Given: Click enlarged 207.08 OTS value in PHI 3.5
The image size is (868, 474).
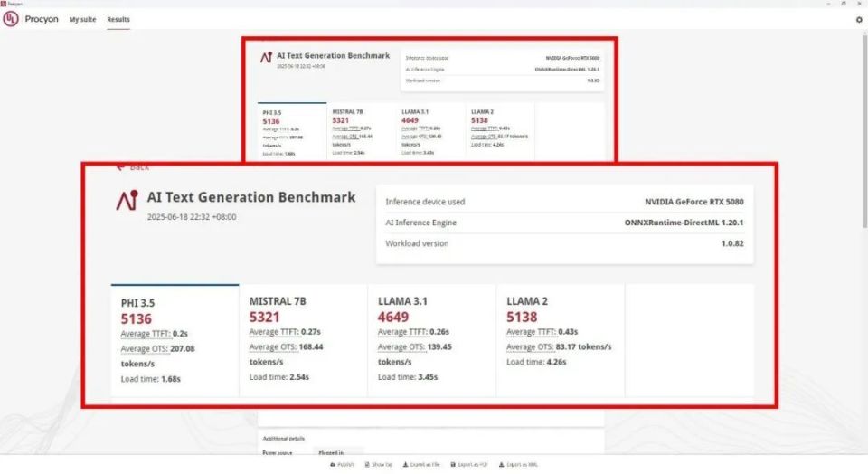Looking at the screenshot, I should (182, 349).
